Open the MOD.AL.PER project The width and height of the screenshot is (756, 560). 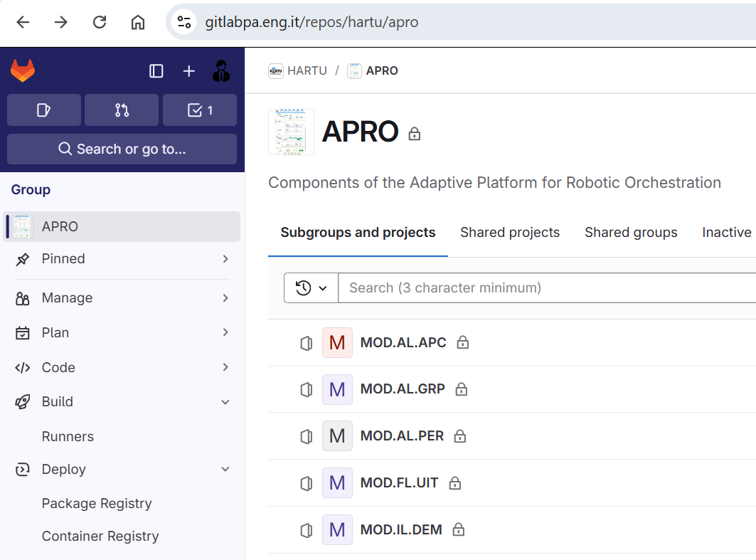point(402,435)
